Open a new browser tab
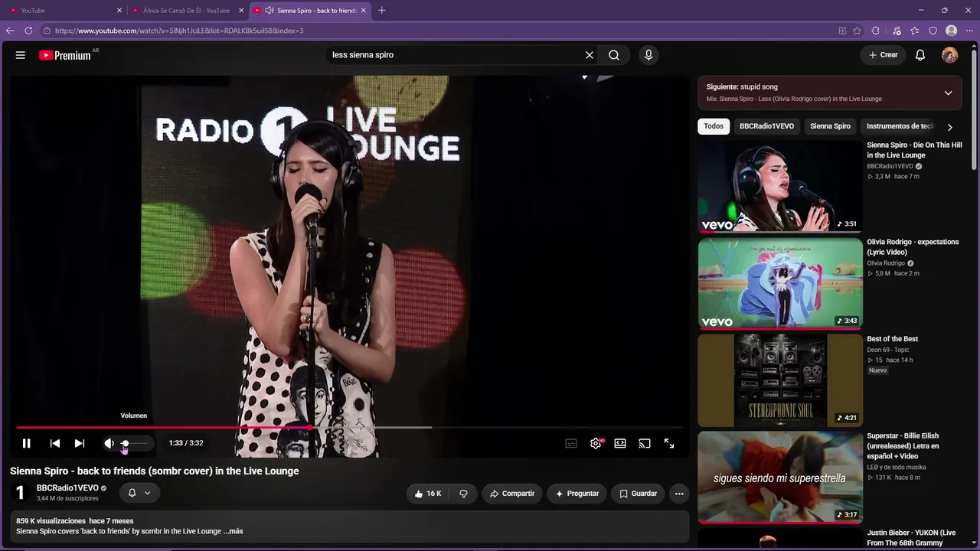Image resolution: width=980 pixels, height=551 pixels. [x=382, y=11]
